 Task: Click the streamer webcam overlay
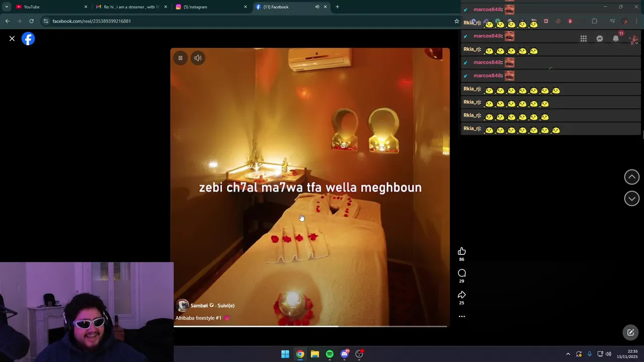point(87,312)
